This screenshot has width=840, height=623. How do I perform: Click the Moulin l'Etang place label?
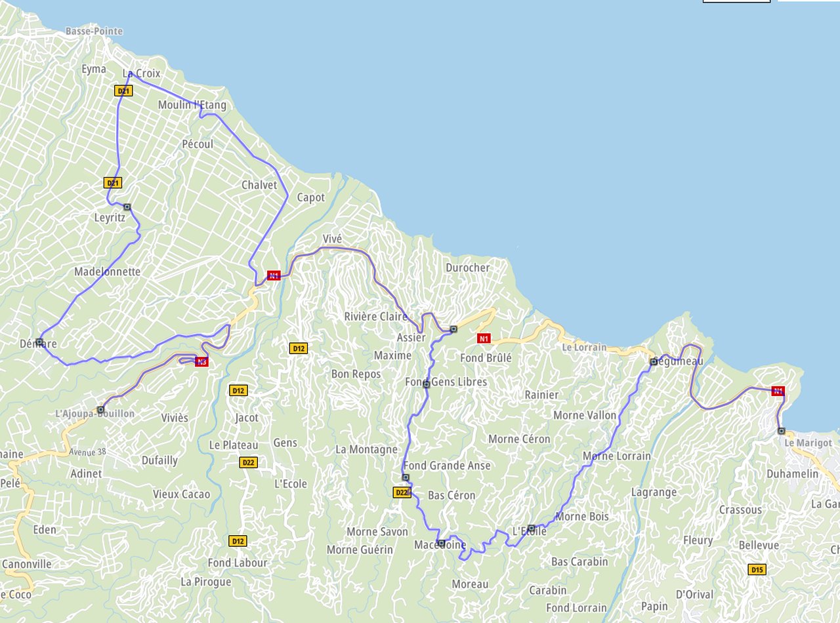tap(192, 105)
